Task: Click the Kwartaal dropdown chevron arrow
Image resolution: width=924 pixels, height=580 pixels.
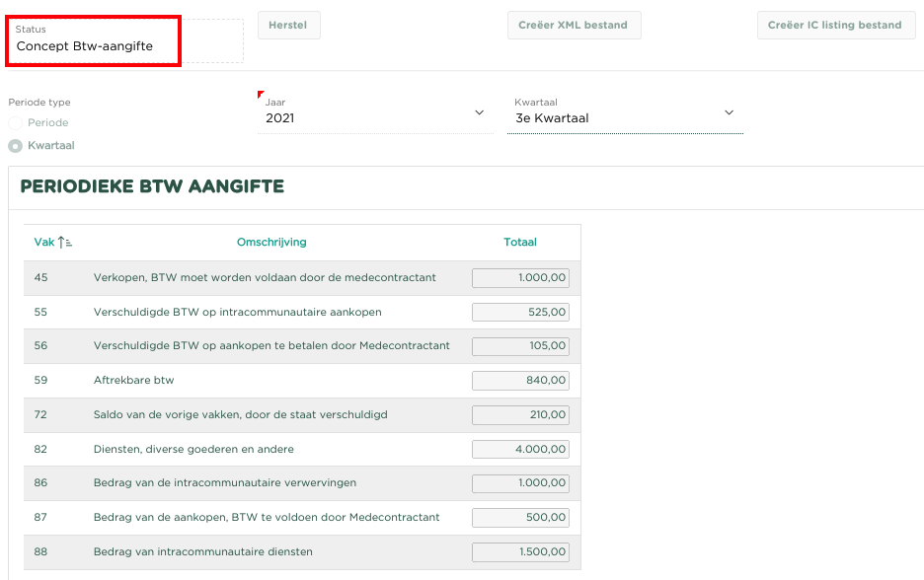Action: [729, 112]
